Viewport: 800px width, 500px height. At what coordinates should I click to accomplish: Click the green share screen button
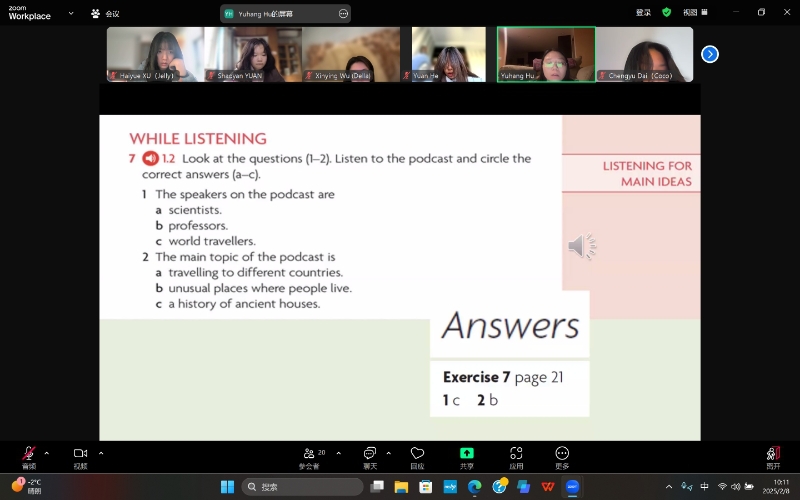[x=467, y=454]
